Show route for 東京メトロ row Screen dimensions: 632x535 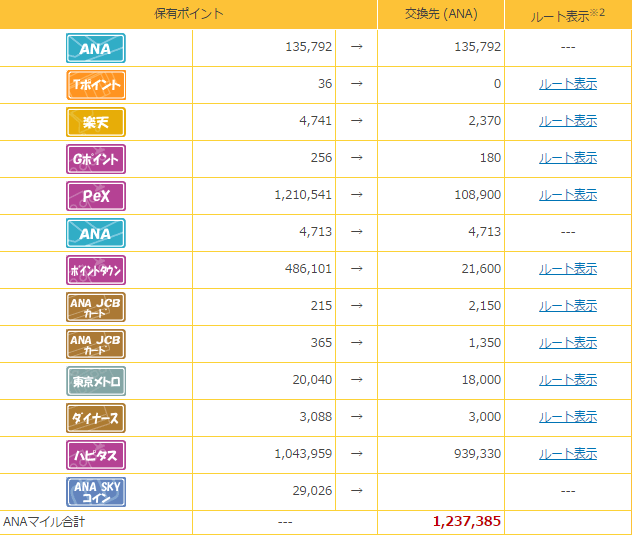tap(568, 380)
